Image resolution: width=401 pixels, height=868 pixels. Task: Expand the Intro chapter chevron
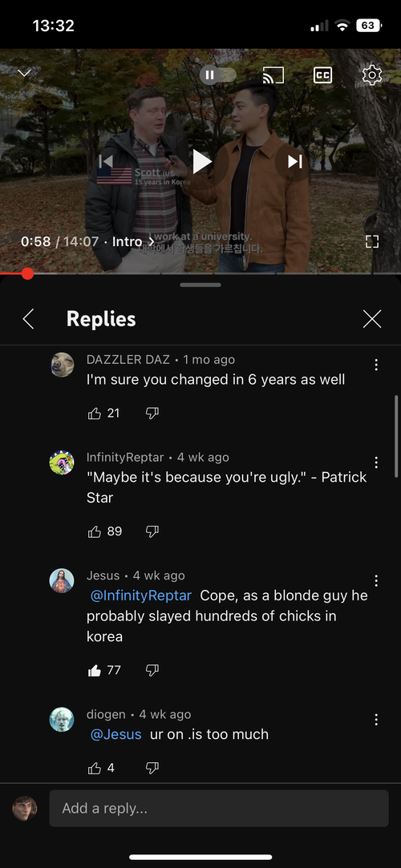(152, 242)
